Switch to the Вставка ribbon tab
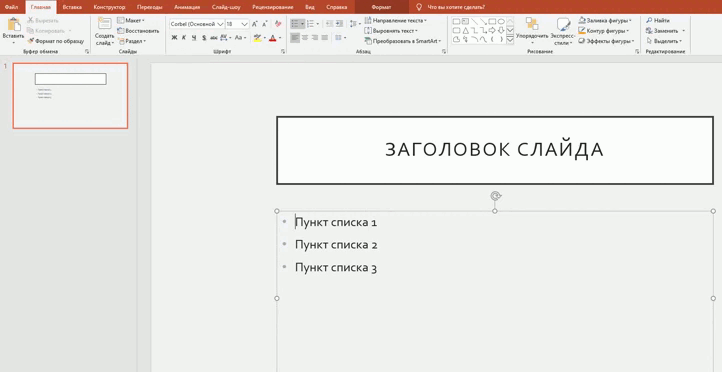 (x=72, y=7)
